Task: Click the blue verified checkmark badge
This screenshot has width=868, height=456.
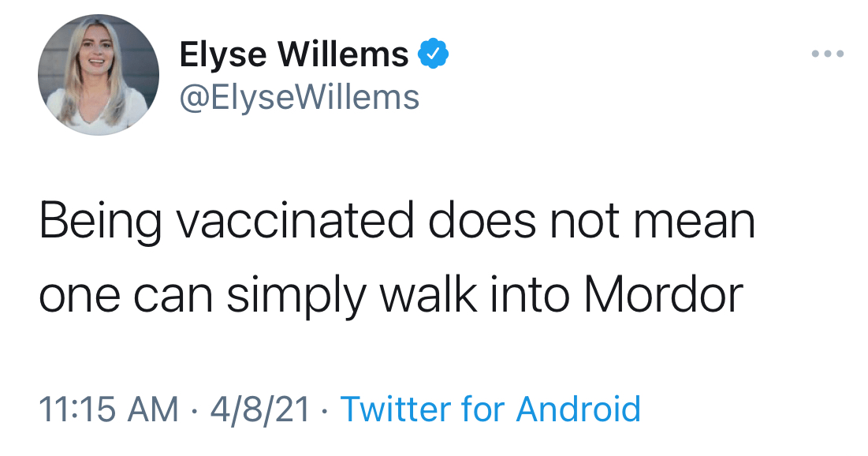Action: point(433,54)
